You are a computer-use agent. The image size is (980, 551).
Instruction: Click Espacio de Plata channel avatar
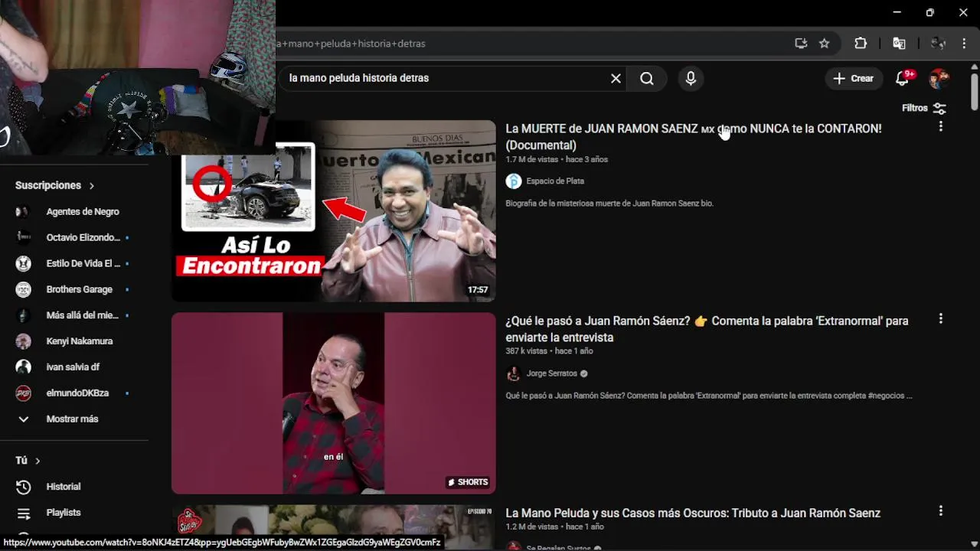pos(514,181)
